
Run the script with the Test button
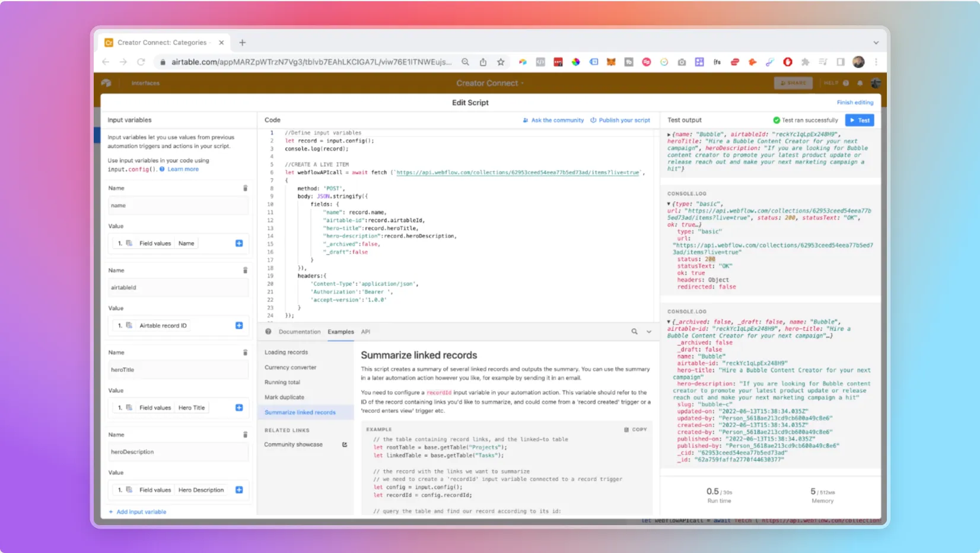(860, 120)
